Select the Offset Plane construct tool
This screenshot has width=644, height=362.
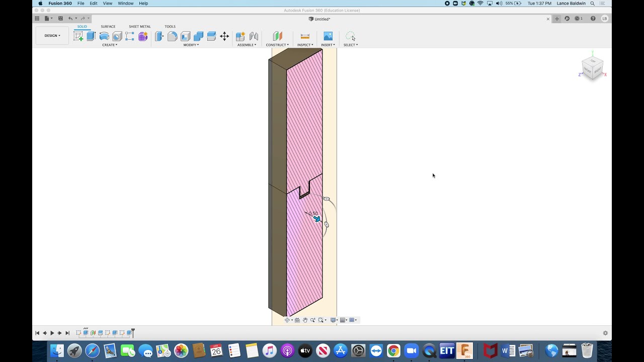tap(277, 36)
